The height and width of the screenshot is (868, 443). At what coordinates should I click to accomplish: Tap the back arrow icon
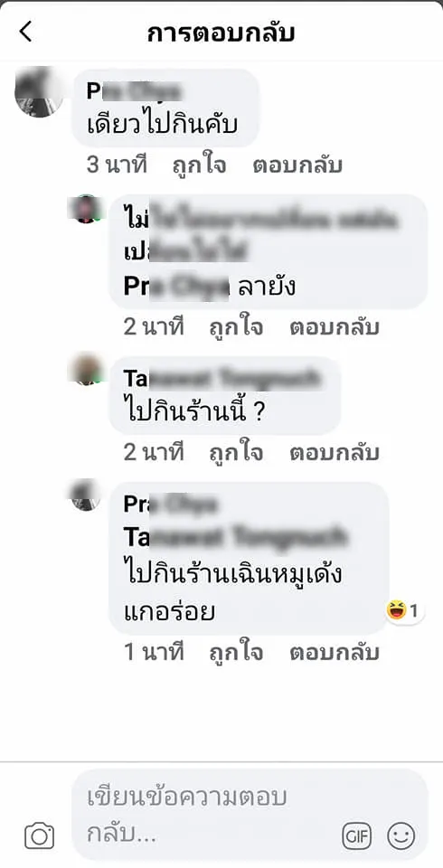pyautogui.click(x=25, y=33)
